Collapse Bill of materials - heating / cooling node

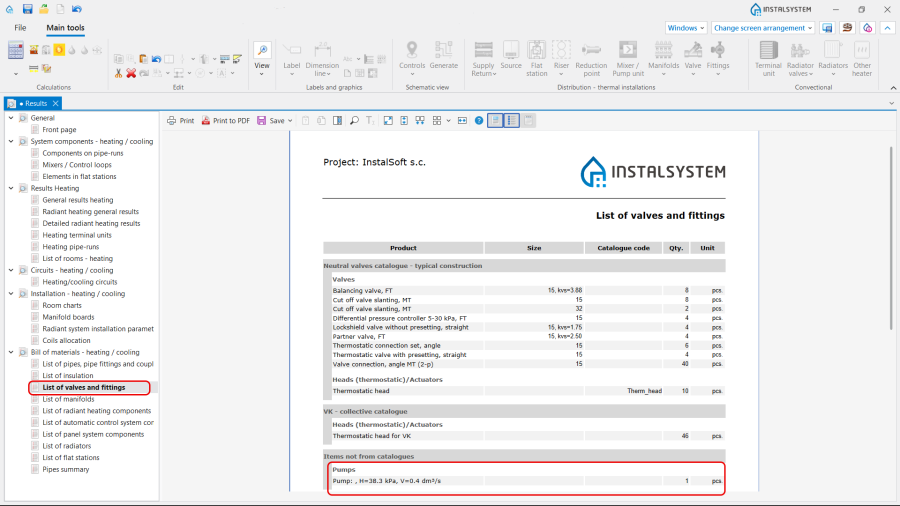point(11,352)
